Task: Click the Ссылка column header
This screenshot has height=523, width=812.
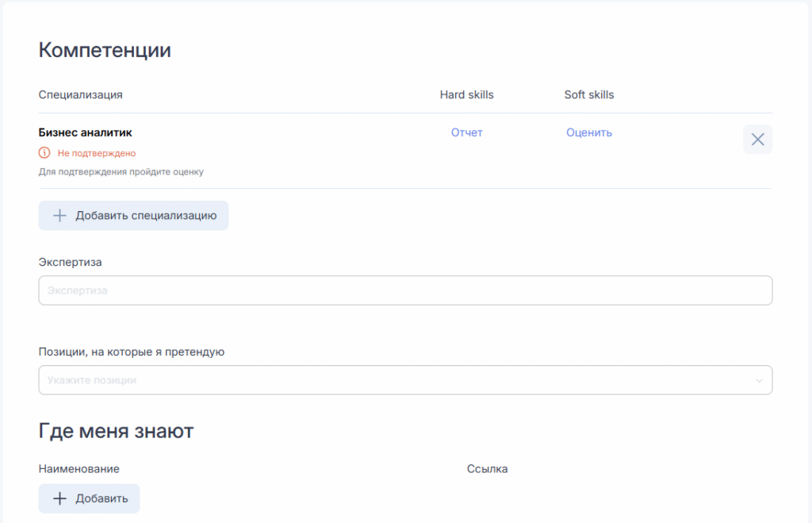Action: click(x=487, y=469)
